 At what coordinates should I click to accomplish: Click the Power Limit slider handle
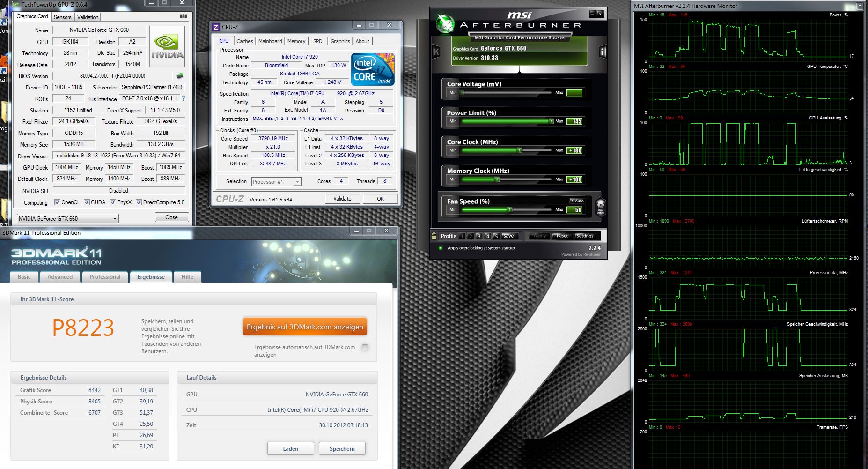[552, 121]
